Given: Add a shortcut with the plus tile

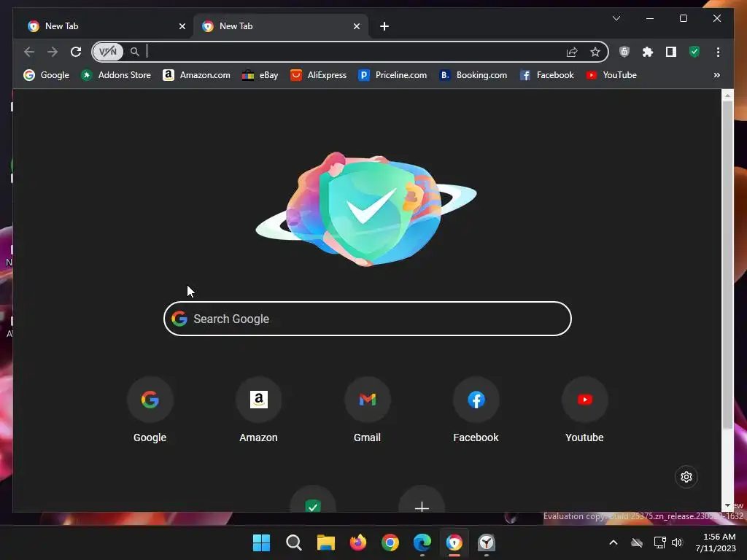Looking at the screenshot, I should pos(422,500).
